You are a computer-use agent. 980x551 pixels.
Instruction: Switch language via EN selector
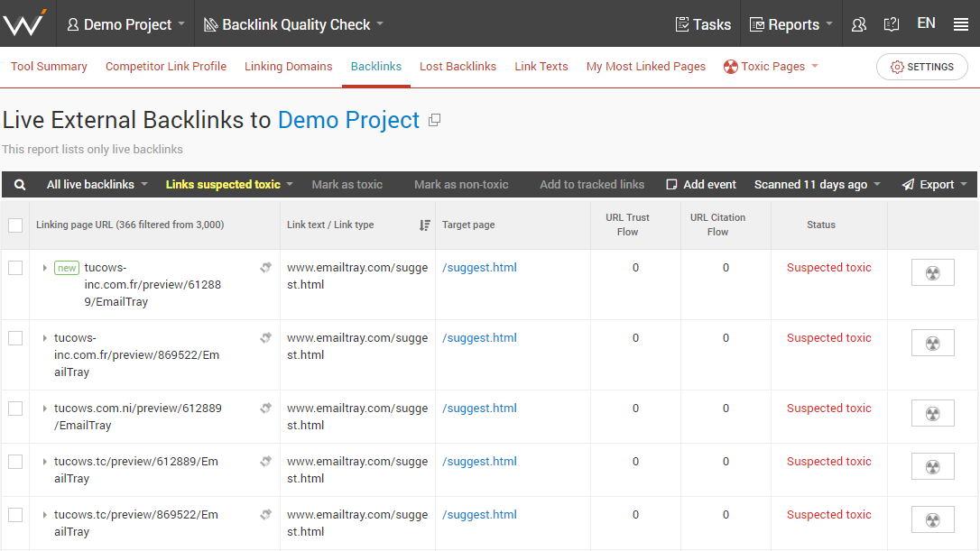coord(926,23)
